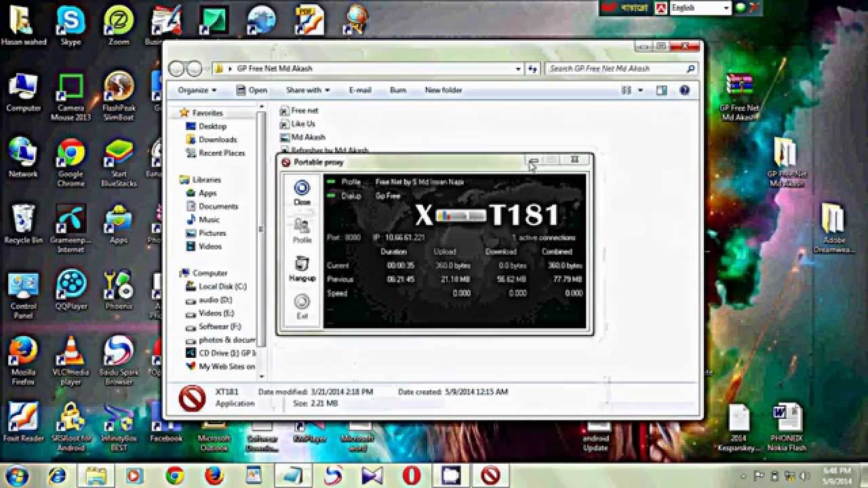Click Open in Explorer toolbar

[x=252, y=90]
